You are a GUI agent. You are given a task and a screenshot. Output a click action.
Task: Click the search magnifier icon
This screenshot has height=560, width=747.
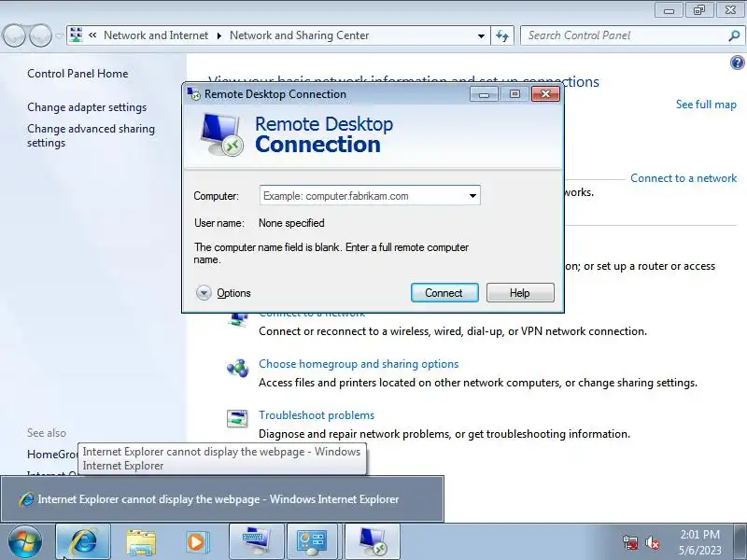coord(734,35)
